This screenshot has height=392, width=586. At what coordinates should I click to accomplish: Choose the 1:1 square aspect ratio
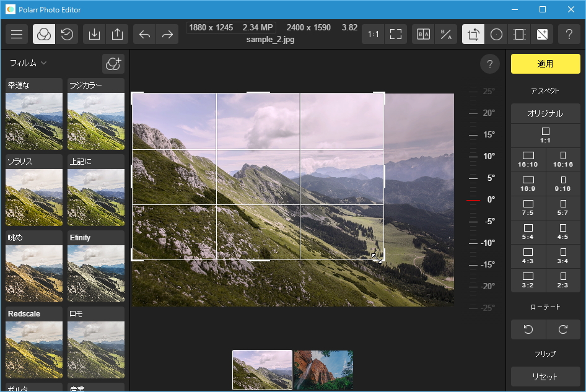point(545,135)
